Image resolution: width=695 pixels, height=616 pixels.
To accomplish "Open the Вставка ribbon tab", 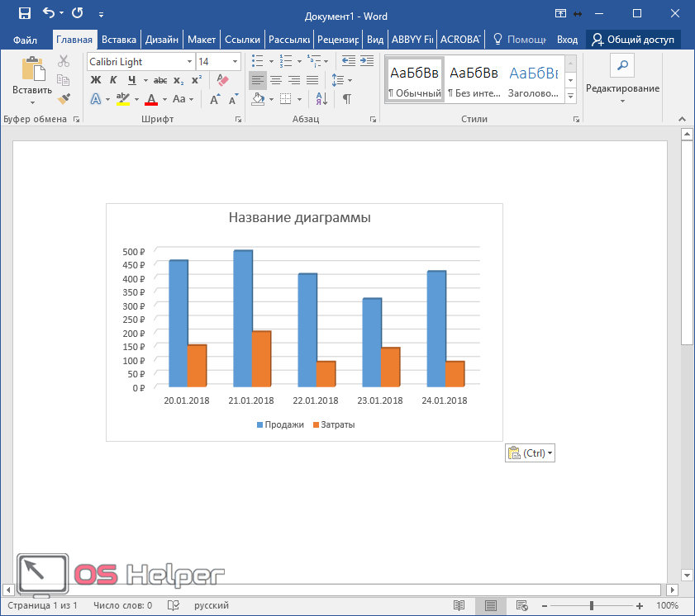I will coord(119,40).
